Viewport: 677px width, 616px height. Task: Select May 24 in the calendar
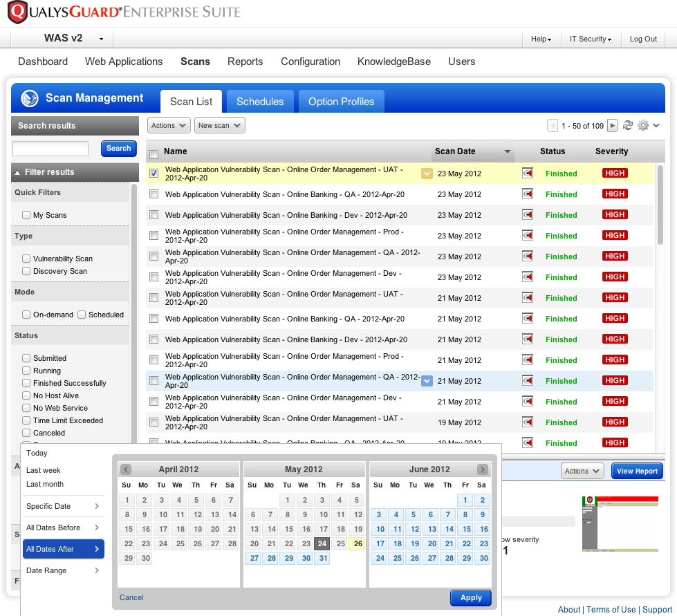(x=322, y=543)
